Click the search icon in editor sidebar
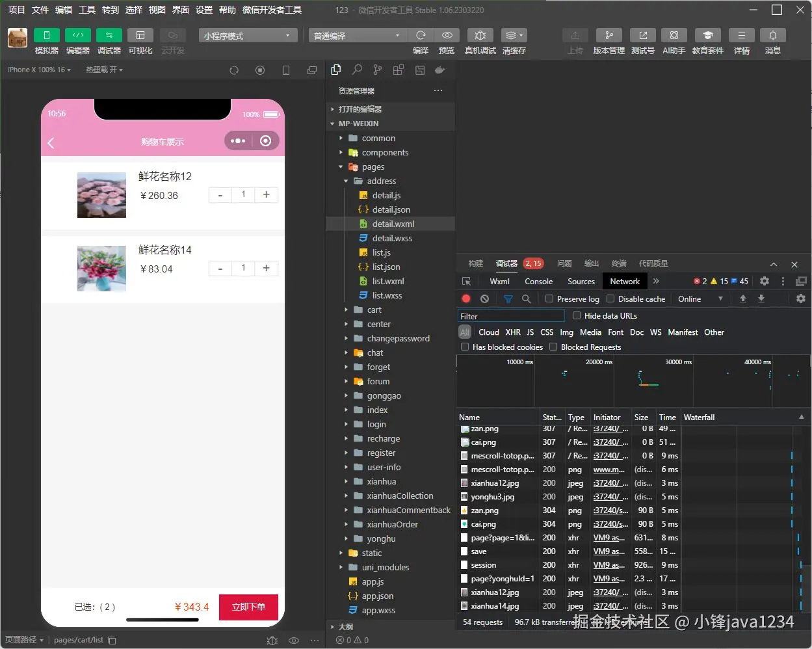This screenshot has width=812, height=649. click(357, 70)
